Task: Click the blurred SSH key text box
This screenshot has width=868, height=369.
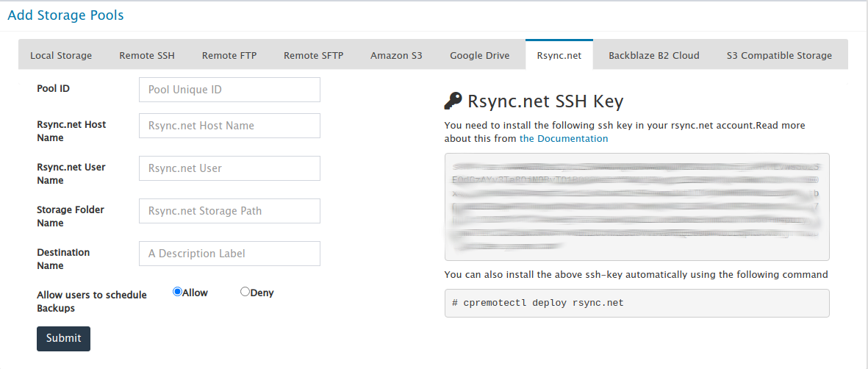Action: pyautogui.click(x=637, y=207)
